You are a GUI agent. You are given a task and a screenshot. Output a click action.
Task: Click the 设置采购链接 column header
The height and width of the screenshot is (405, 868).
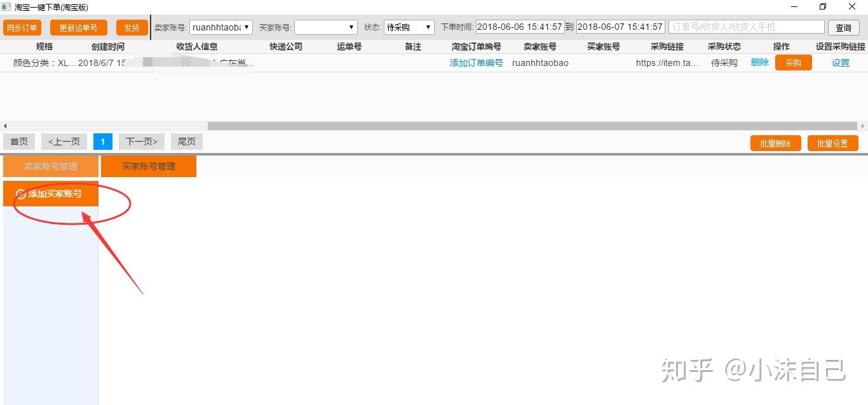[x=841, y=46]
